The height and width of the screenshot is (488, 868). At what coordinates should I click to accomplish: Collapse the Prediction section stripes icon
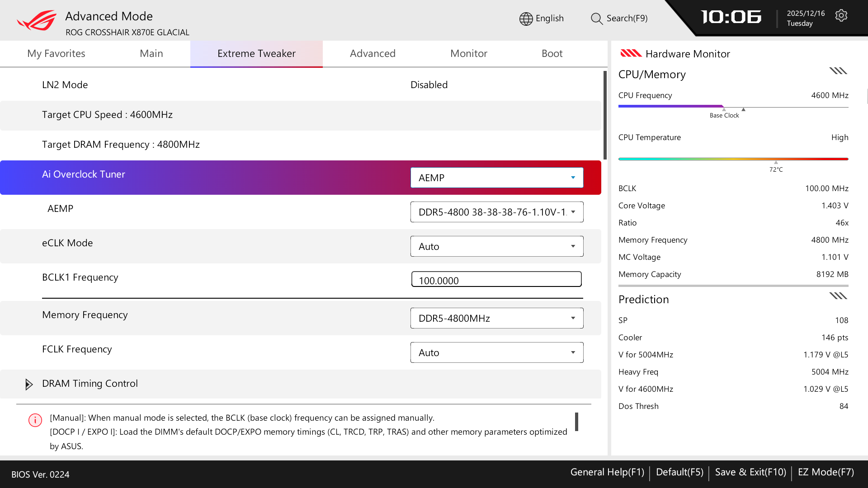tap(838, 296)
